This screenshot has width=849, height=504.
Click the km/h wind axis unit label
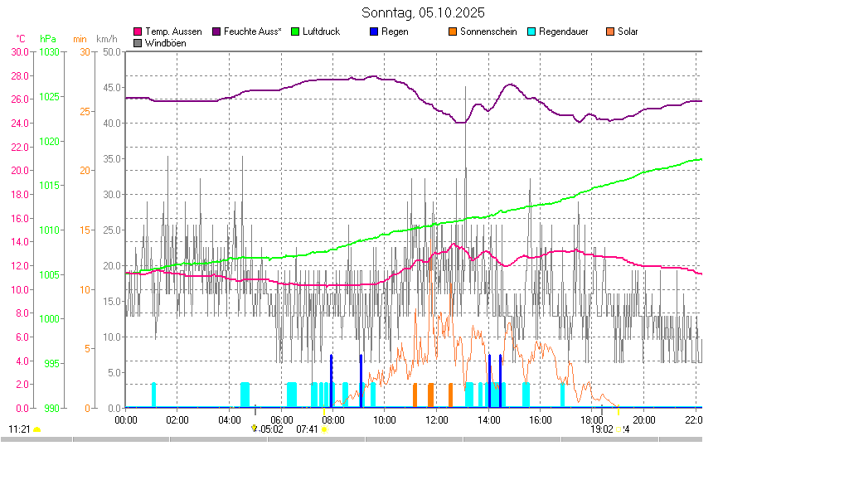[106, 39]
